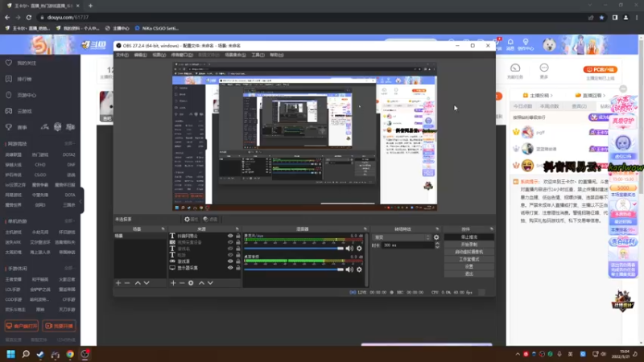Open Douyu message bell icon in header
Viewport: 644px width, 362px height.
tap(510, 42)
